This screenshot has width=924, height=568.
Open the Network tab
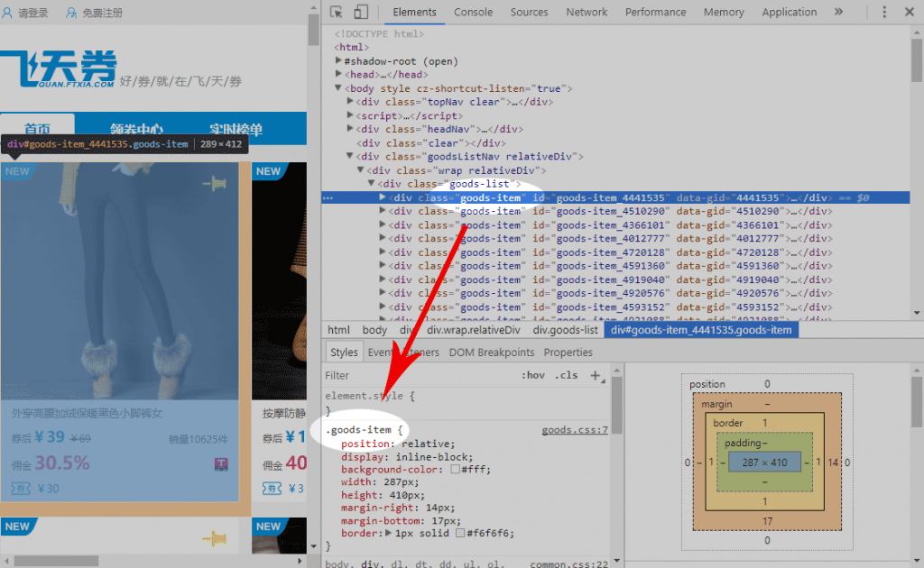(587, 12)
